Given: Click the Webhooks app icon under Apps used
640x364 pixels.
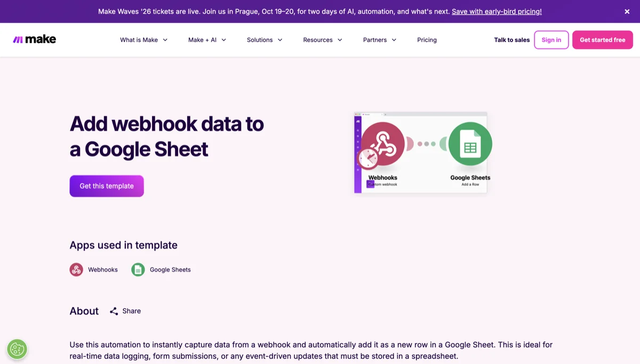Looking at the screenshot, I should (x=76, y=270).
